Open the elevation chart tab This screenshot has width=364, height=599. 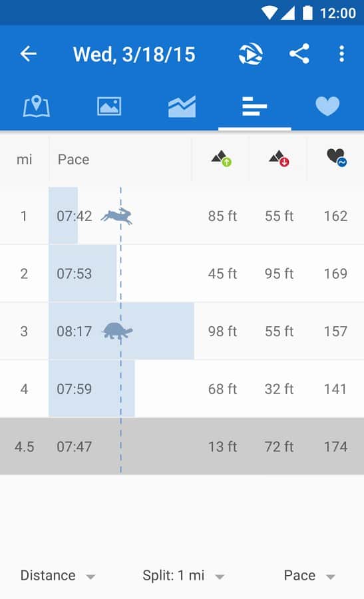(x=182, y=106)
